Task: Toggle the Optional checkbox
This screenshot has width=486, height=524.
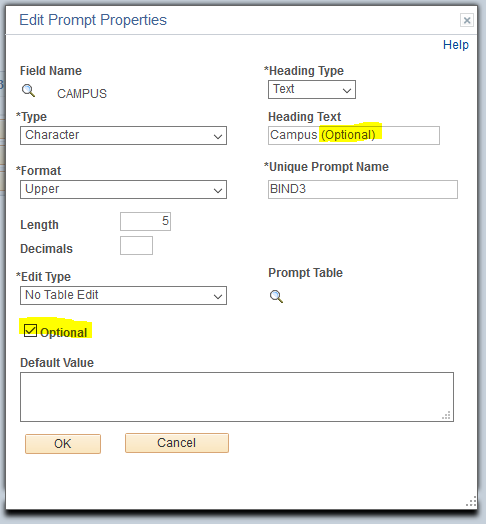Action: [x=30, y=331]
